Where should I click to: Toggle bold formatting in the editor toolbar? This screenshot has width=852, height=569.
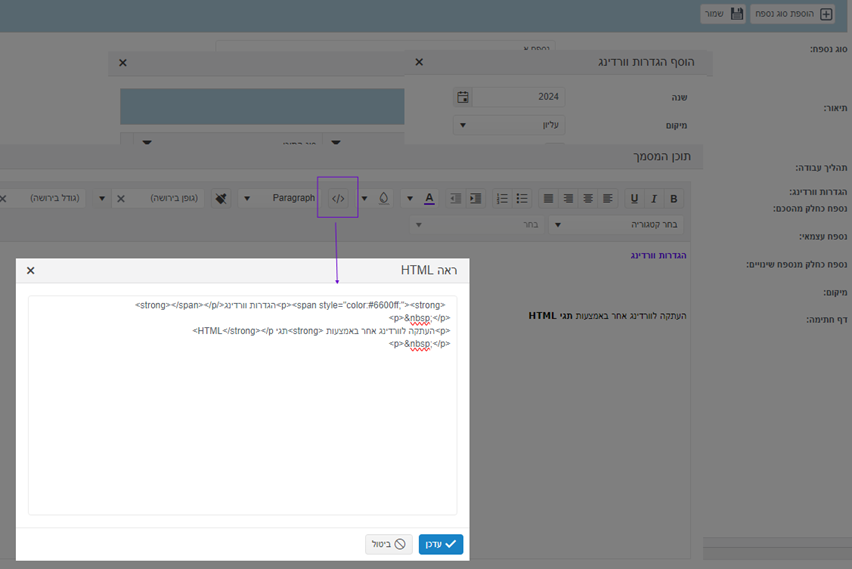tap(674, 198)
